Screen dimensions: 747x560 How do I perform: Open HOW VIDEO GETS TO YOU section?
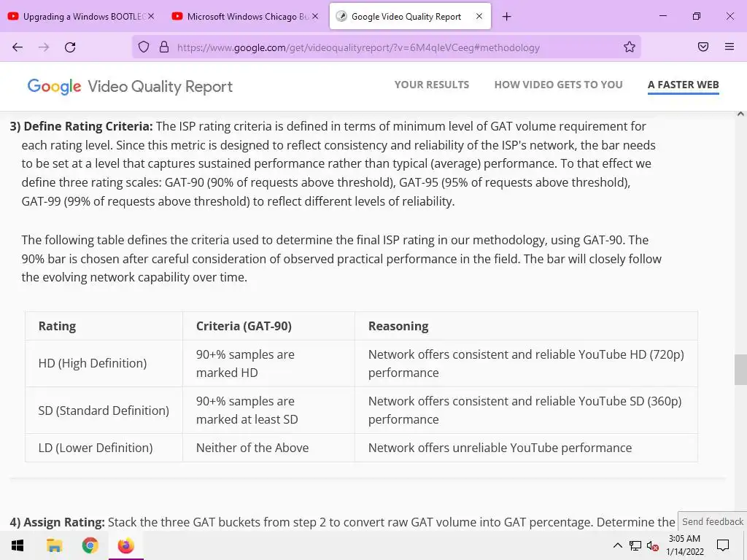pos(558,85)
